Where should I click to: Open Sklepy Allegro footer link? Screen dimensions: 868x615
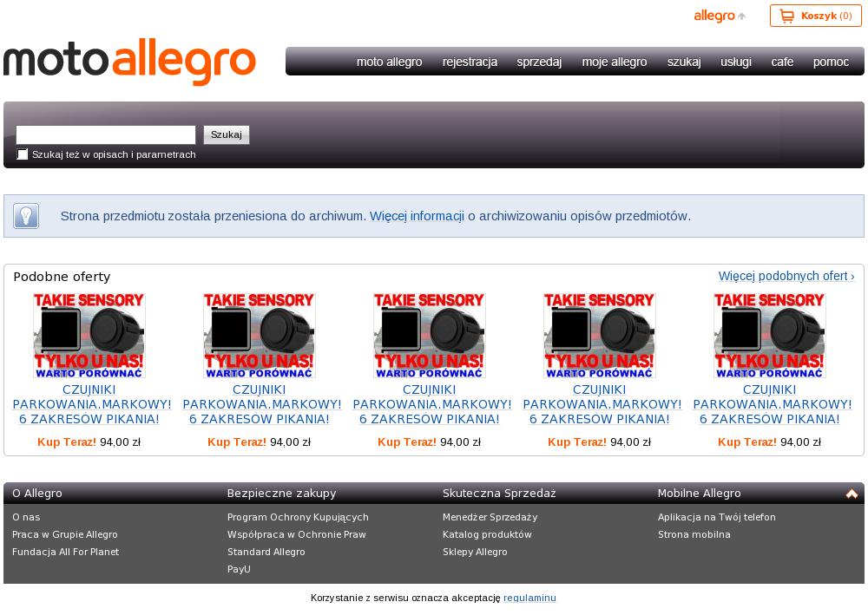click(475, 552)
